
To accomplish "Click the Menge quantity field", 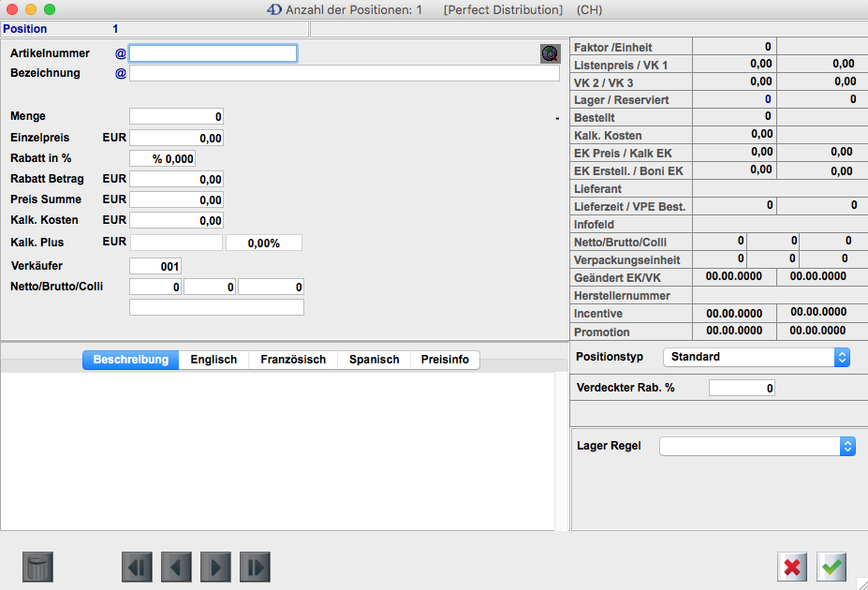I will click(x=176, y=117).
